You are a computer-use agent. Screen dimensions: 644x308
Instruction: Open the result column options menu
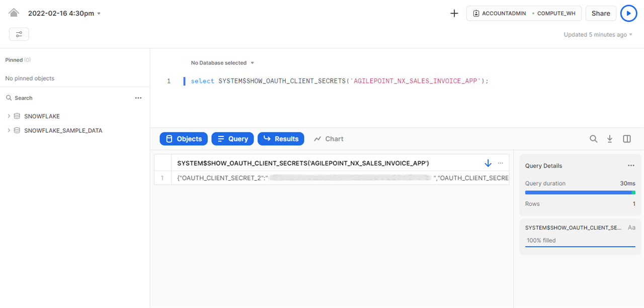coord(500,163)
